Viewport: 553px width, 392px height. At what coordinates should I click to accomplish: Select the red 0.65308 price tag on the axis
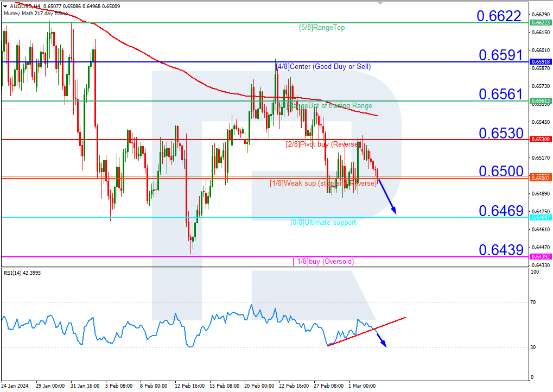[540, 140]
